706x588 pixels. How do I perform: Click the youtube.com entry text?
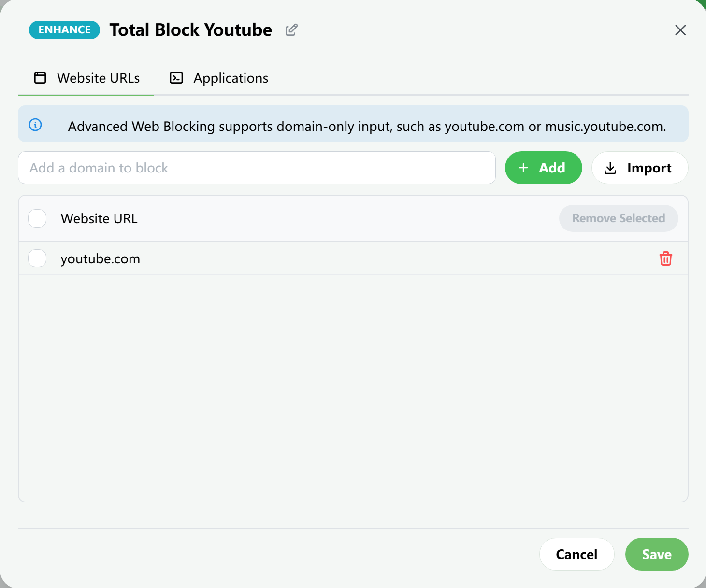(100, 259)
